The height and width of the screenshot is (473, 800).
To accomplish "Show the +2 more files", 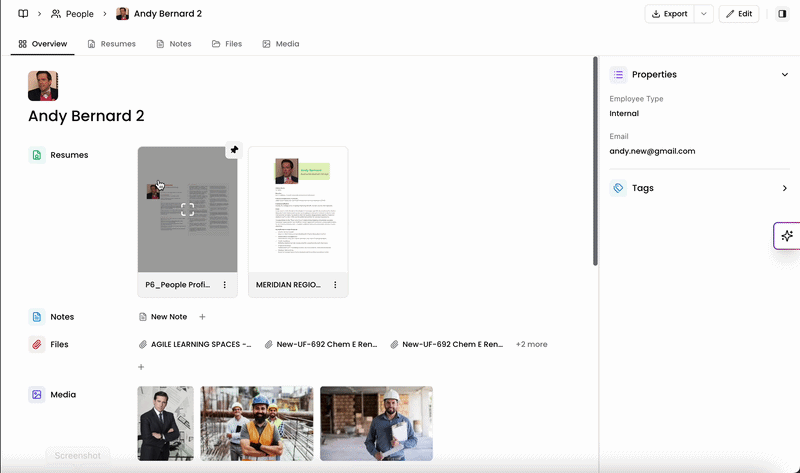I will [531, 344].
